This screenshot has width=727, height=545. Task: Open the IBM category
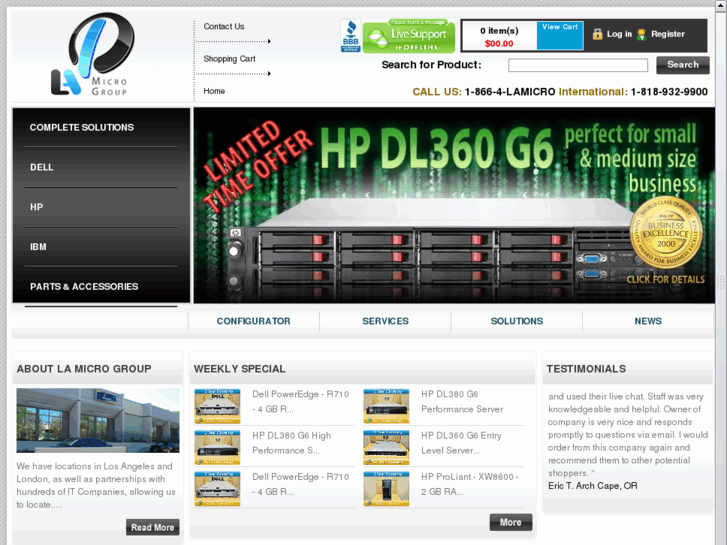(x=38, y=247)
